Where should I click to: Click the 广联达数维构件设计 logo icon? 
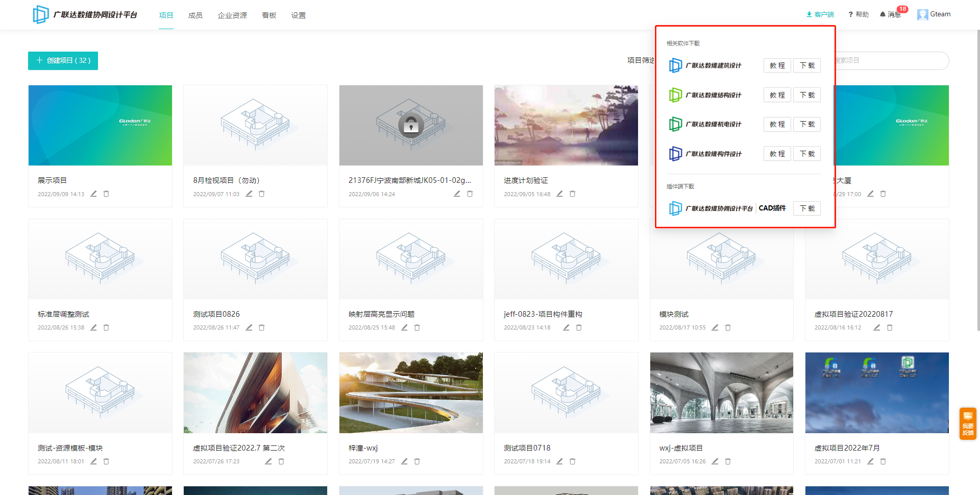click(675, 154)
